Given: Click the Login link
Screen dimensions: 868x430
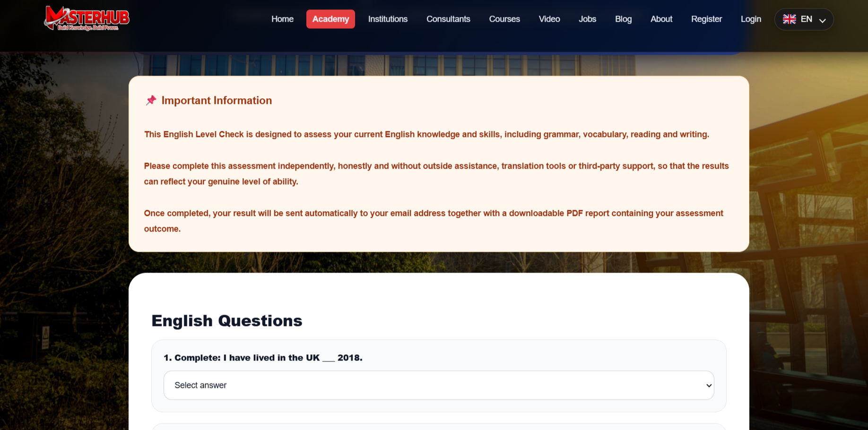Looking at the screenshot, I should [751, 19].
